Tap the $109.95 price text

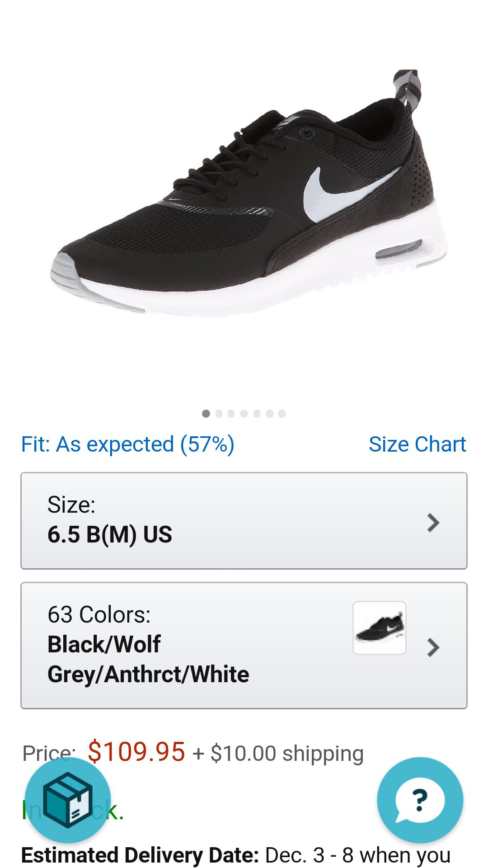(x=136, y=752)
